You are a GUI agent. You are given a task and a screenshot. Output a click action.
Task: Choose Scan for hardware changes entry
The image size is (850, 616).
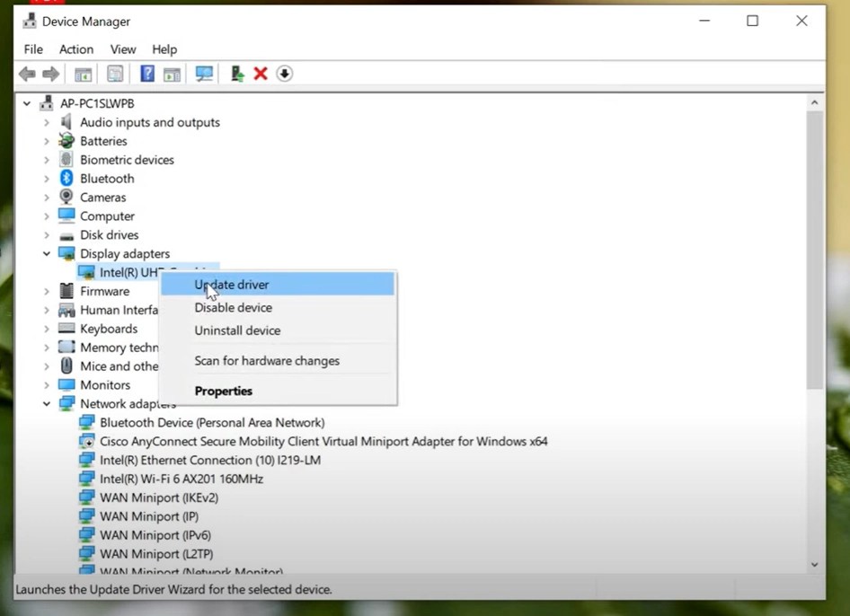pyautogui.click(x=278, y=361)
